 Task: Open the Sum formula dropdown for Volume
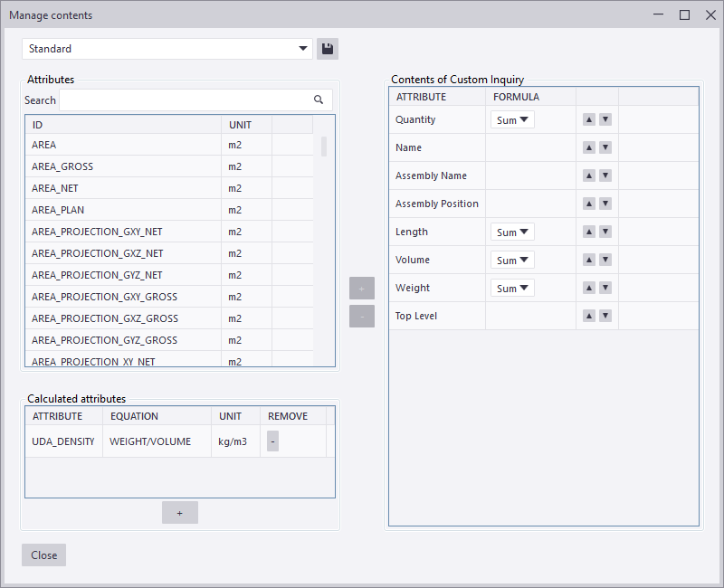[x=511, y=260]
